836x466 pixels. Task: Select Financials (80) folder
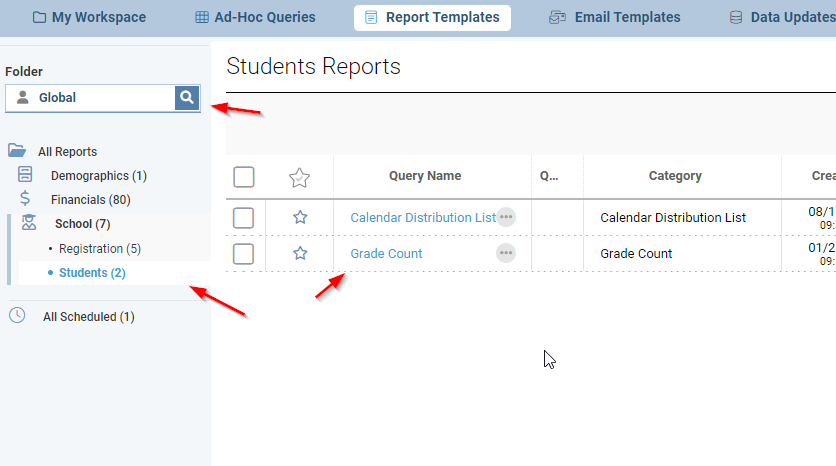click(91, 200)
